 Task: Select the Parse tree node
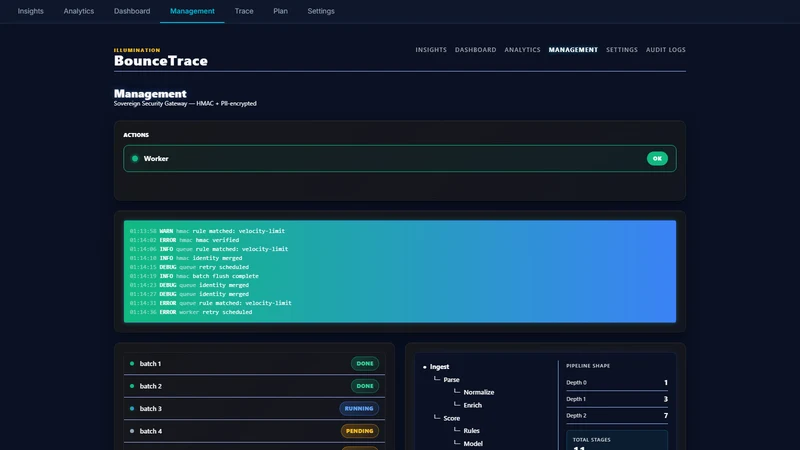pyautogui.click(x=452, y=380)
